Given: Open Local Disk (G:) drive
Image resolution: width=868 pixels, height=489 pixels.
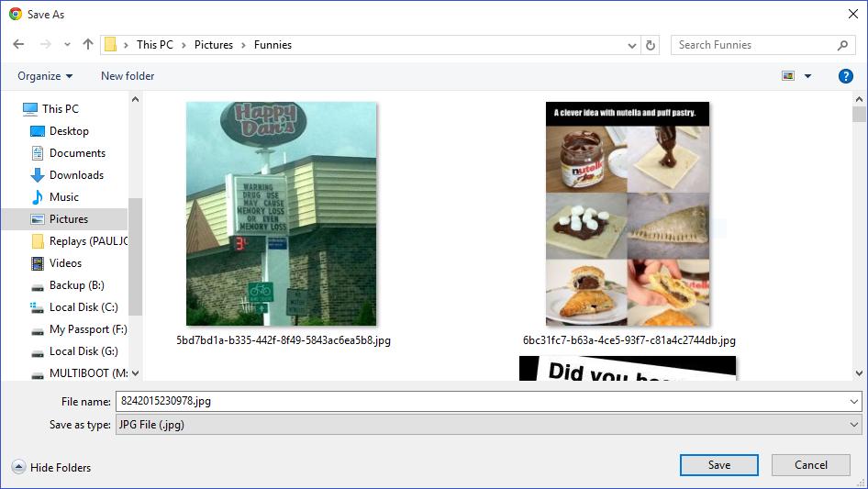Looking at the screenshot, I should 83,351.
